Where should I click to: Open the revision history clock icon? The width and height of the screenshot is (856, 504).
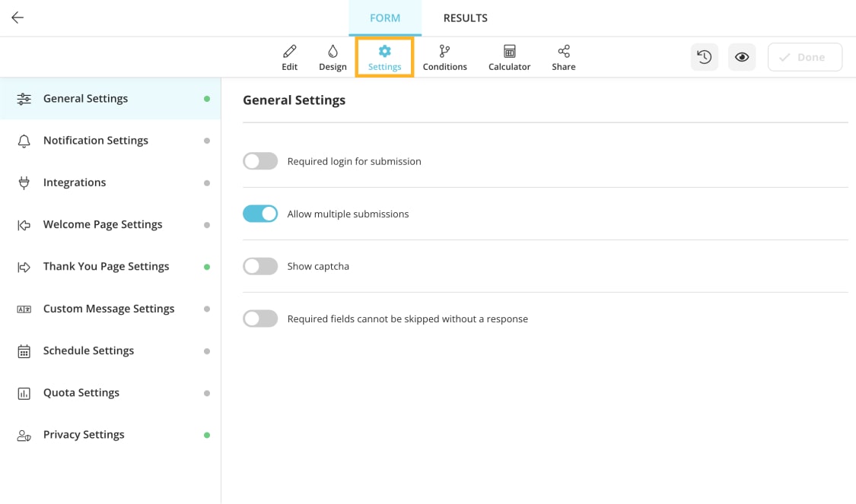[x=704, y=56]
